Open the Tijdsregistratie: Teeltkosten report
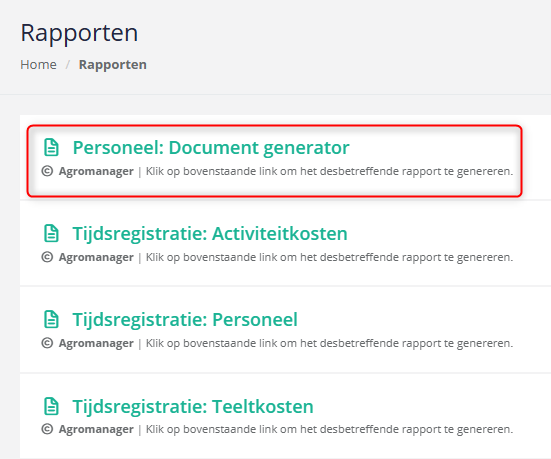Screen dimensions: 551x459 (x=193, y=407)
